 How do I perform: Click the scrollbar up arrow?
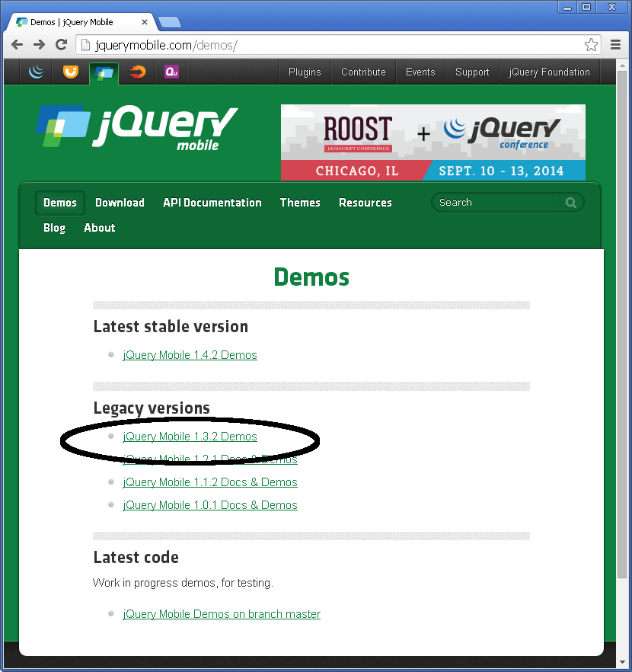point(622,66)
